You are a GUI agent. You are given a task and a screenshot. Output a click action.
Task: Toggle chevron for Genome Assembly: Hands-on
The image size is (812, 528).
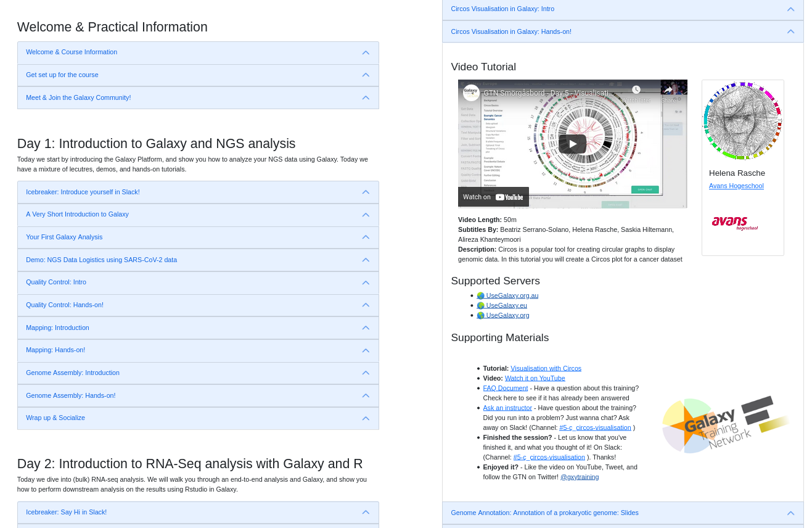366,396
